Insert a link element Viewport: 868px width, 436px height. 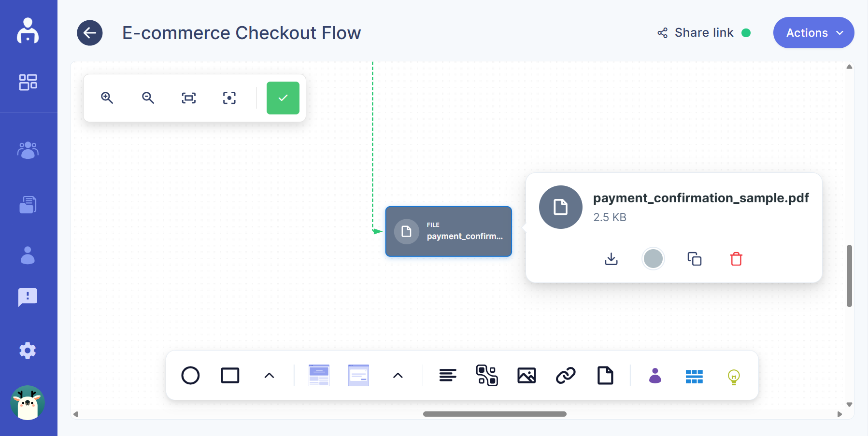[565, 375]
